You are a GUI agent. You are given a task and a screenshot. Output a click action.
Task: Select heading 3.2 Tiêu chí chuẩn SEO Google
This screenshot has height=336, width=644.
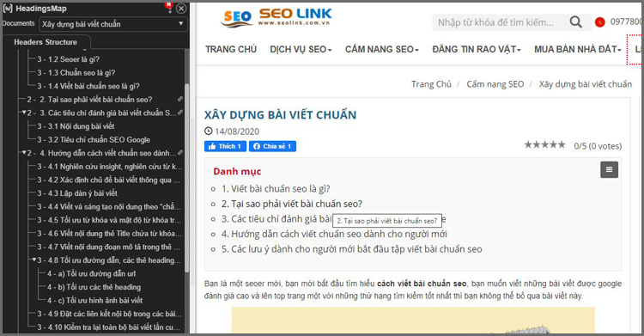[94, 140]
